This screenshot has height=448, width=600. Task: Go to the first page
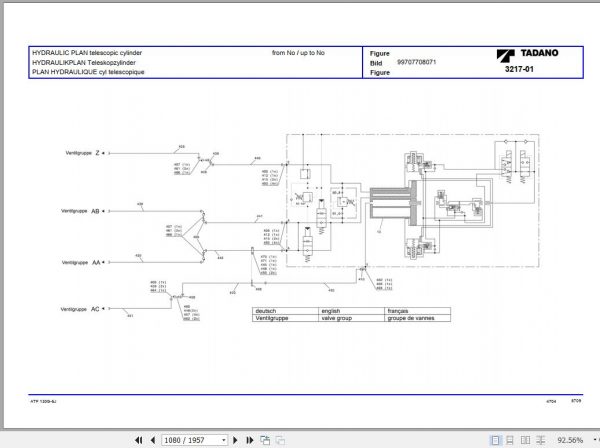139,440
